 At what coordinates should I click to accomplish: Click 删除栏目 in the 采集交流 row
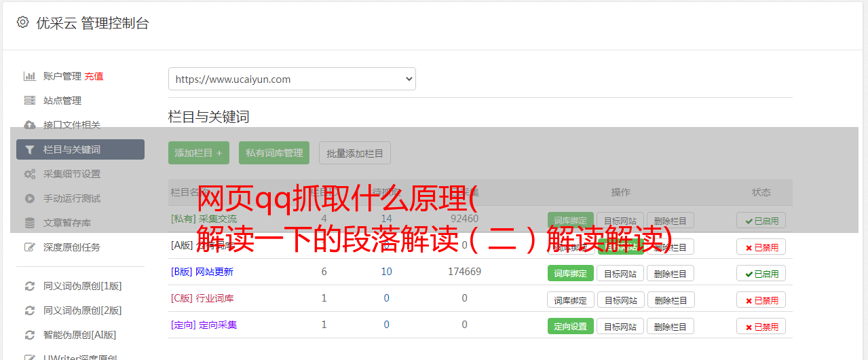coord(671,220)
